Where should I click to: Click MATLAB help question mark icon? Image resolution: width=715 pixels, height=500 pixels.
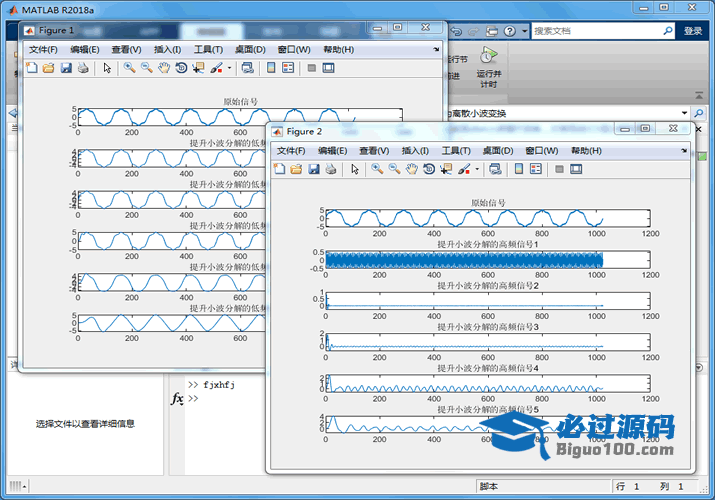click(509, 31)
